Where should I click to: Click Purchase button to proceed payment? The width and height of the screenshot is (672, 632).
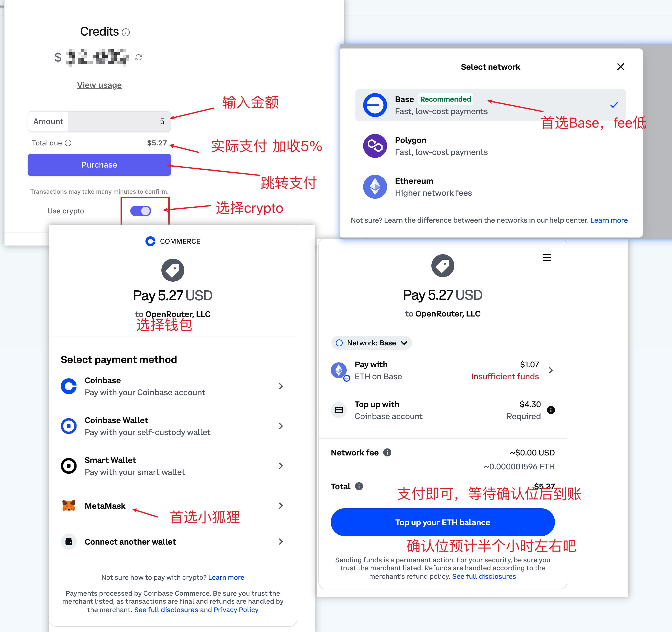point(99,165)
